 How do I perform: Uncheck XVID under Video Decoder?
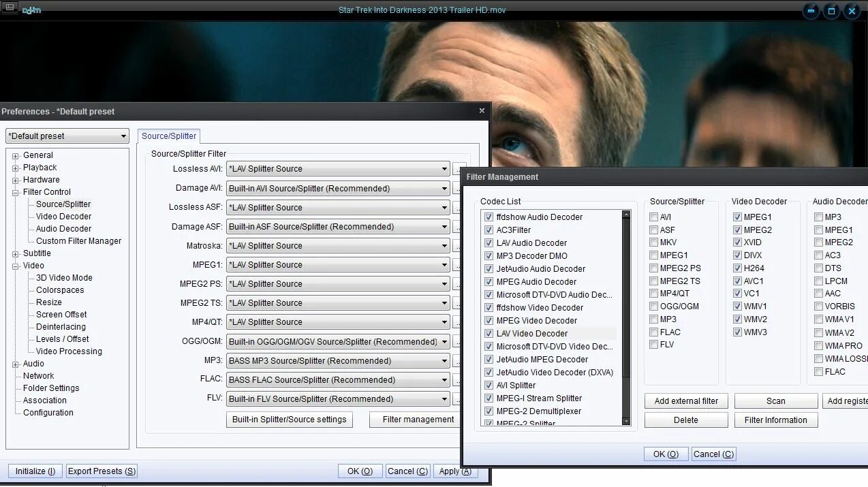[737, 242]
